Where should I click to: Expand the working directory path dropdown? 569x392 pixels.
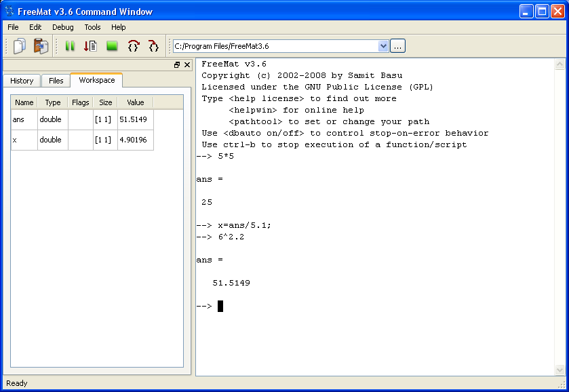click(x=383, y=46)
